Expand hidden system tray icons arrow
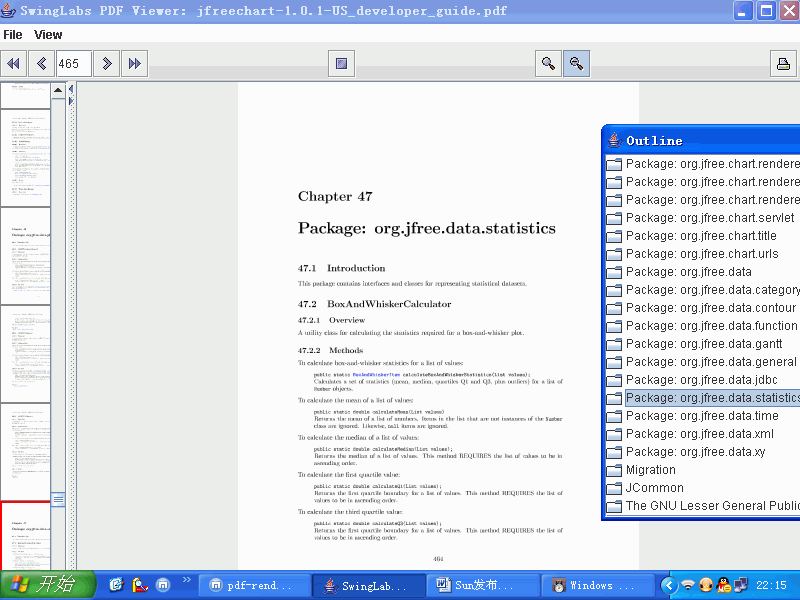This screenshot has width=800, height=600. click(x=669, y=585)
